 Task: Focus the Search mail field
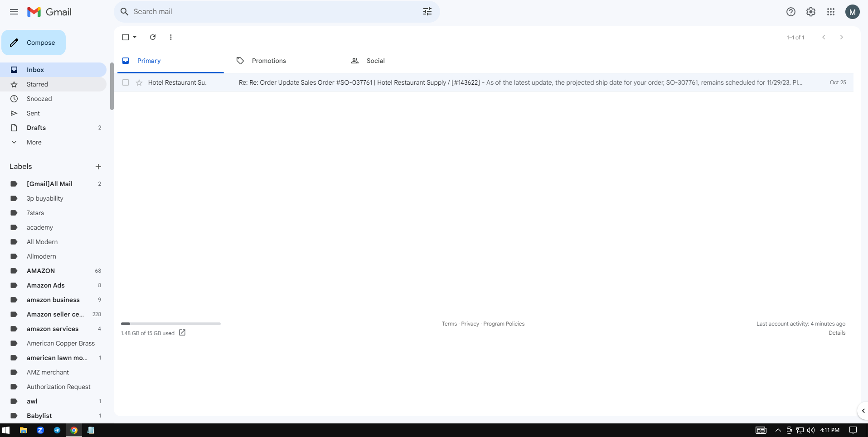pos(276,12)
